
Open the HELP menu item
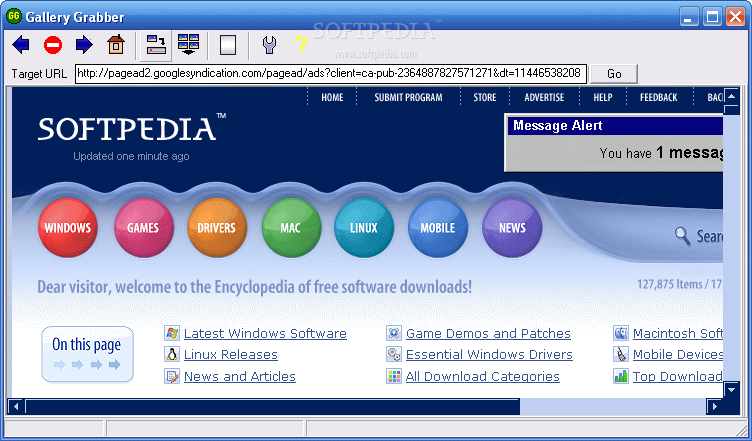(x=602, y=97)
